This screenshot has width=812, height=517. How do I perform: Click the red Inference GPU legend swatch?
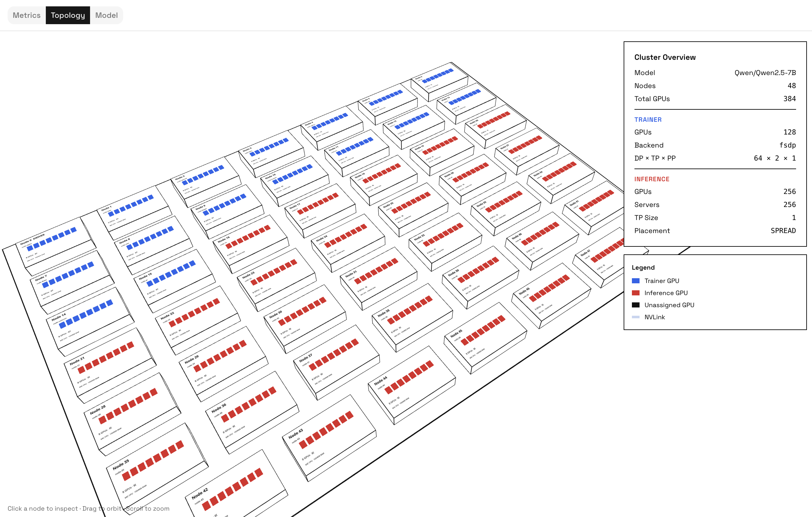636,293
